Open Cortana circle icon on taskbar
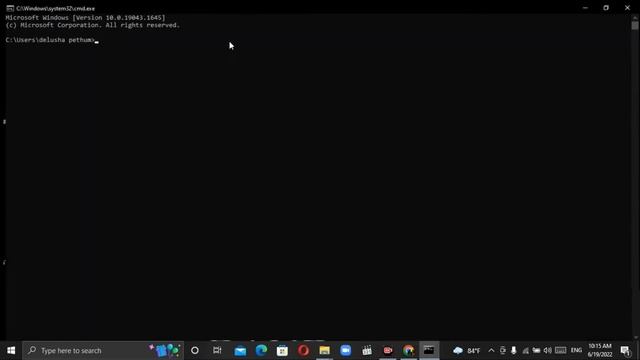 [x=195, y=351]
